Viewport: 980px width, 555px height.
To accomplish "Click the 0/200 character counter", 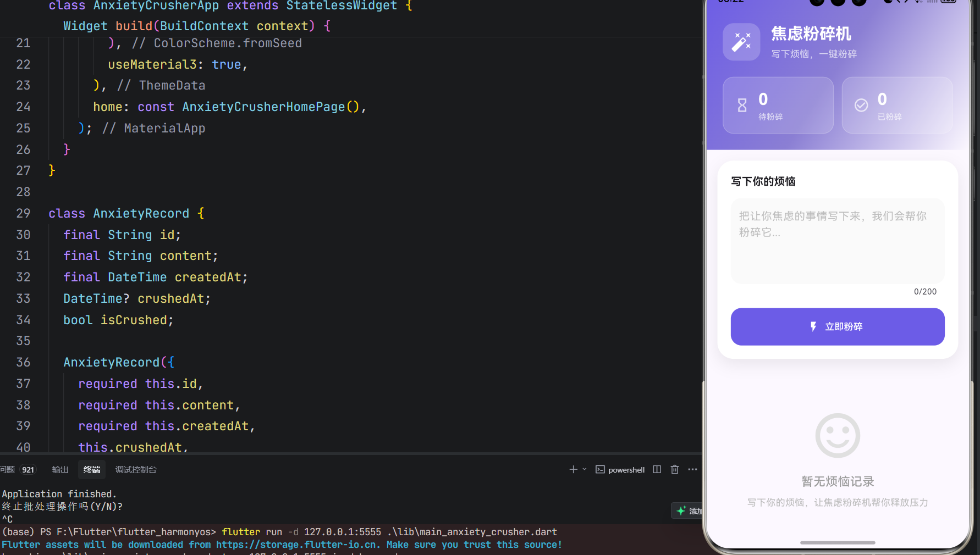I will point(925,292).
